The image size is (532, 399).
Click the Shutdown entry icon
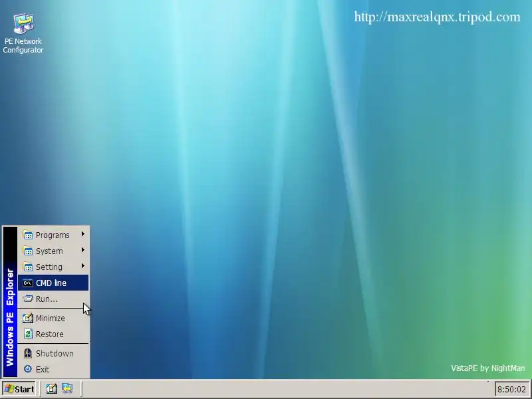coord(28,353)
